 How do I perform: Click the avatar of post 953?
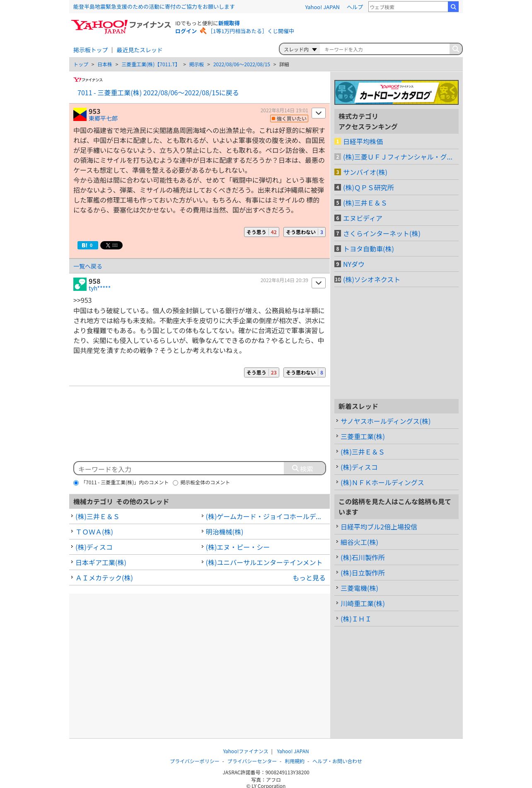pyautogui.click(x=80, y=114)
